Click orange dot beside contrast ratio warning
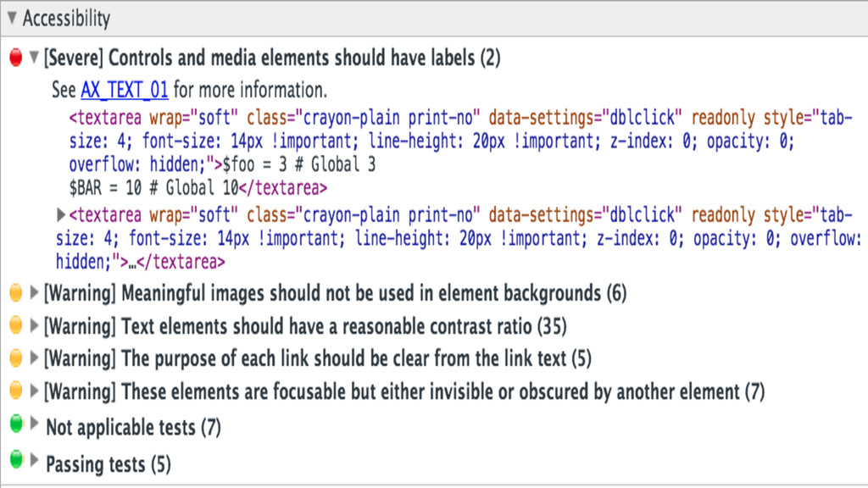Image resolution: width=868 pixels, height=488 pixels. [16, 324]
